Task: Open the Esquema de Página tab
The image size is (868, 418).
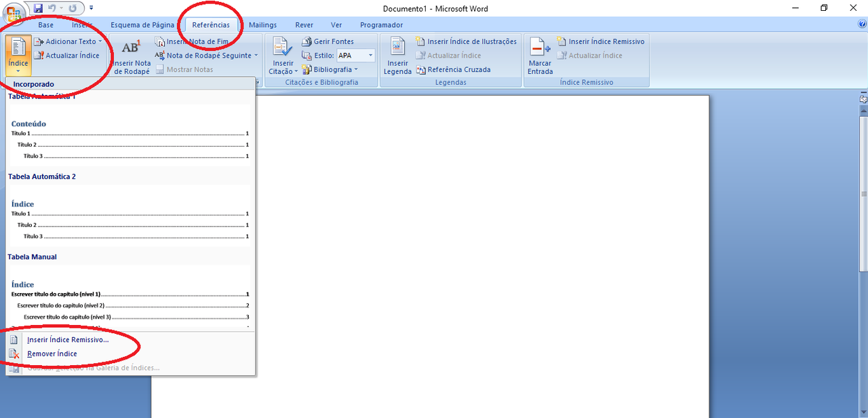Action: (x=142, y=25)
